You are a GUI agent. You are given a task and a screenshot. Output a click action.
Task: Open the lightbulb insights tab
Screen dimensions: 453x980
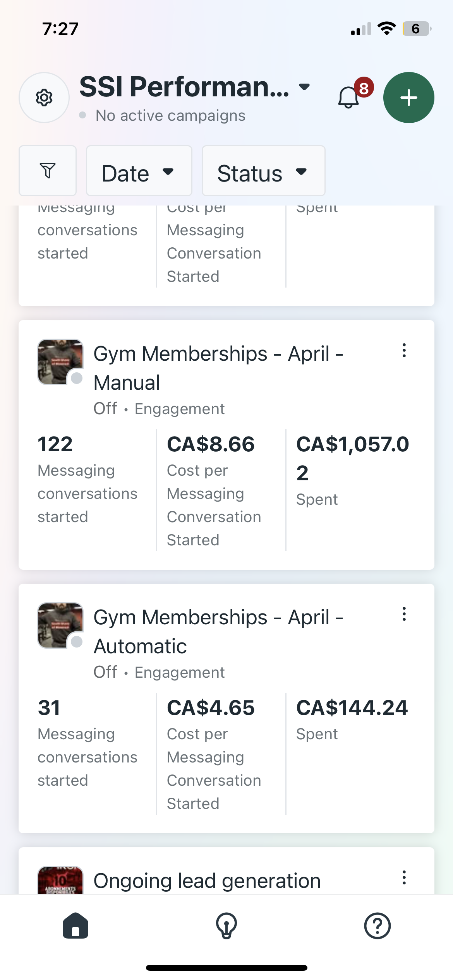point(226,926)
